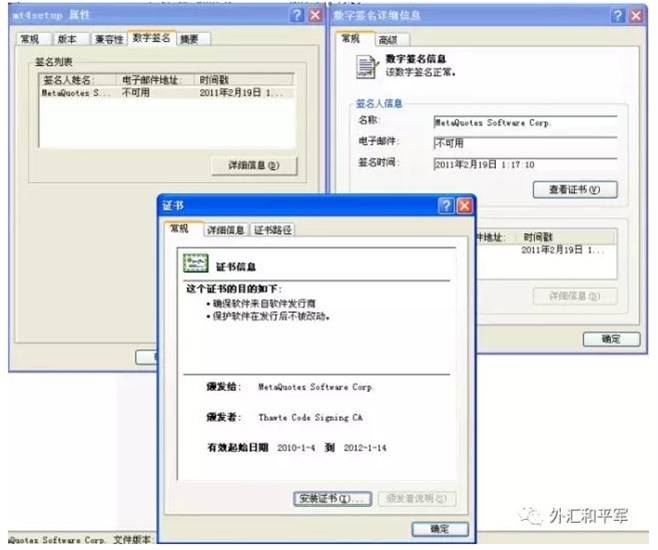Viewport: 658px width, 550px height.
Task: Click the 确保软件来自软件发行商 purpose line
Action: click(264, 303)
